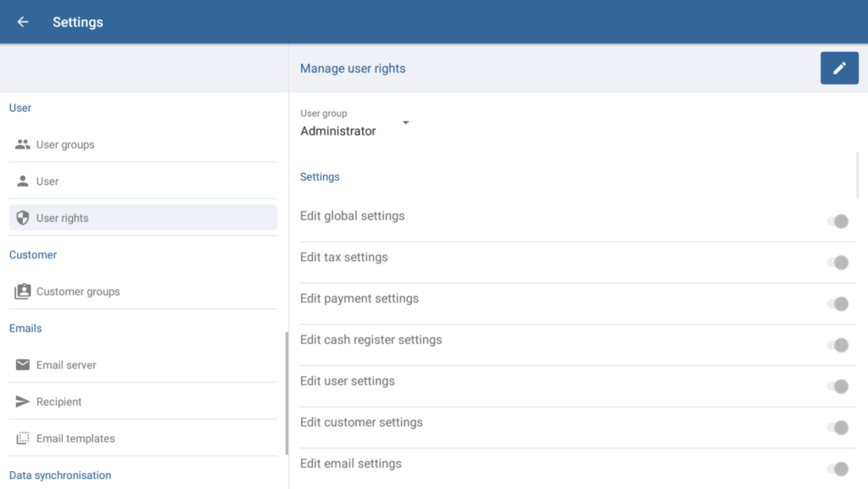868x489 pixels.
Task: Click the Email templates dashed square icon
Action: (23, 439)
